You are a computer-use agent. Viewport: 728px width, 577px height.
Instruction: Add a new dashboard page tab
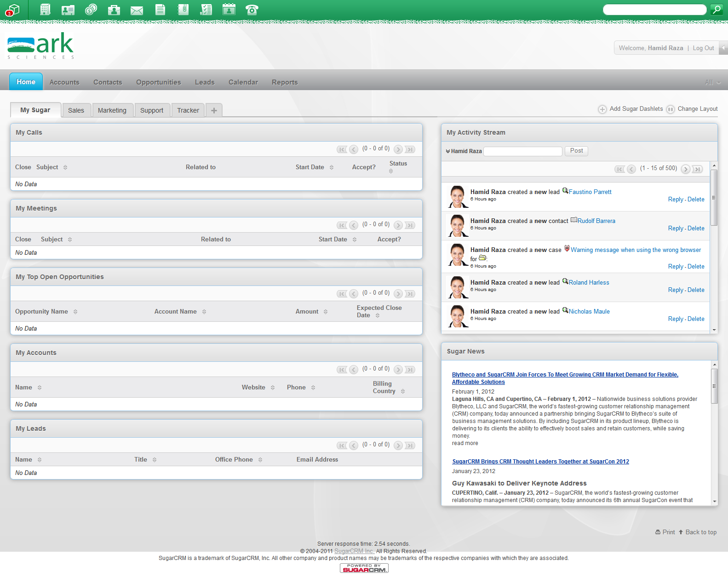click(x=214, y=110)
